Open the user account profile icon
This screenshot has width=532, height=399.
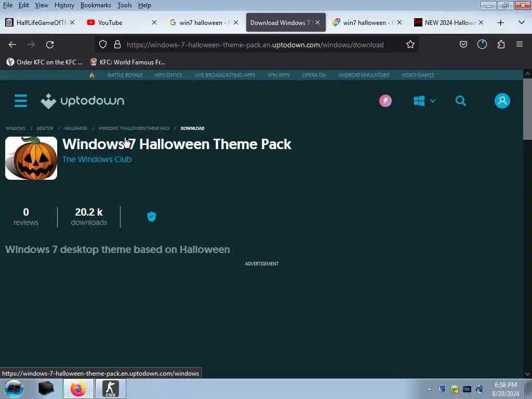[502, 101]
